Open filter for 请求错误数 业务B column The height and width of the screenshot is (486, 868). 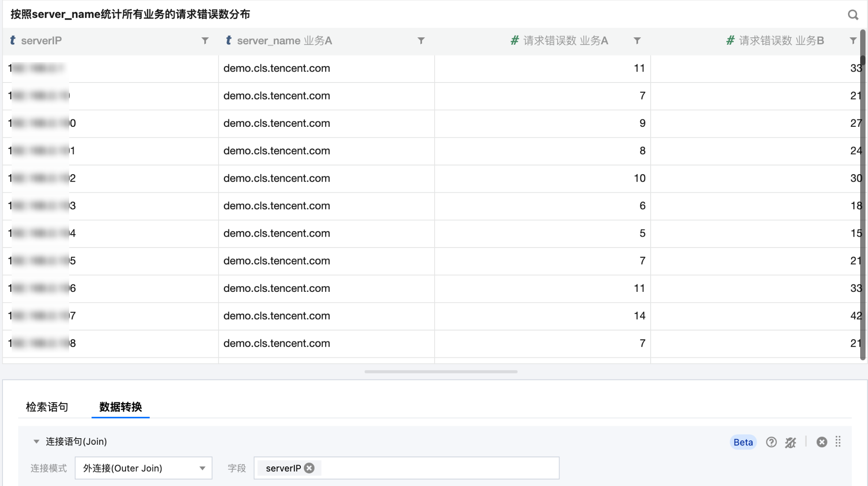pos(853,41)
